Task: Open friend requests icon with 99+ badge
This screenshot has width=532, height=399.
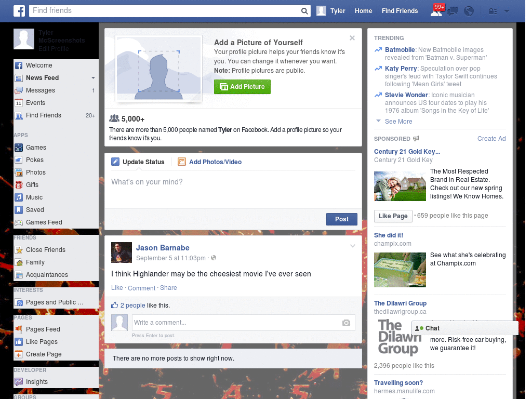Action: tap(436, 11)
